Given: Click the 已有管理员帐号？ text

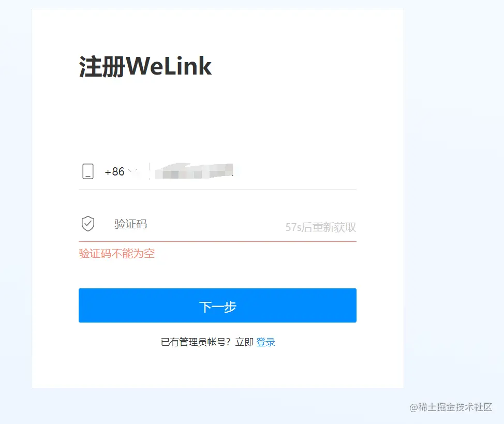Looking at the screenshot, I should pos(196,342).
